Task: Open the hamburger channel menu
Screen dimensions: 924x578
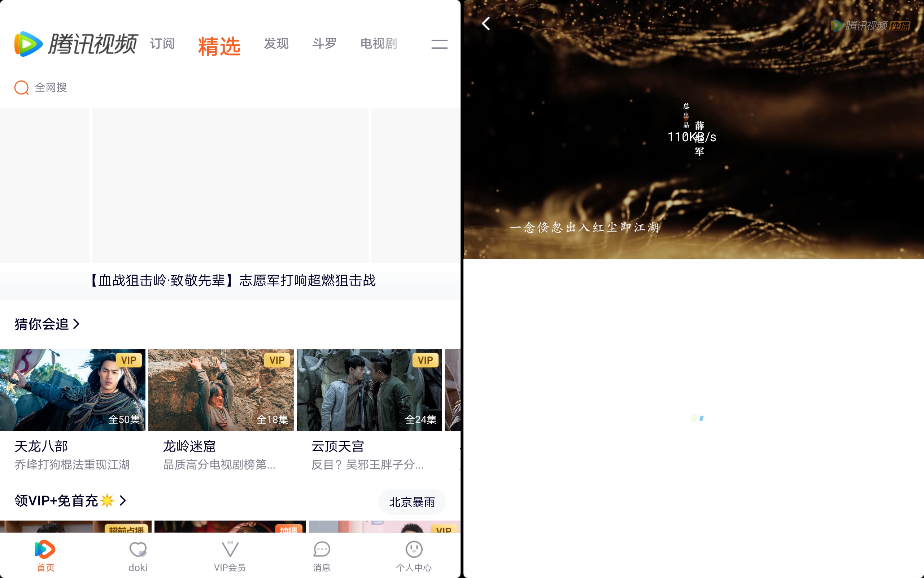Action: [440, 44]
